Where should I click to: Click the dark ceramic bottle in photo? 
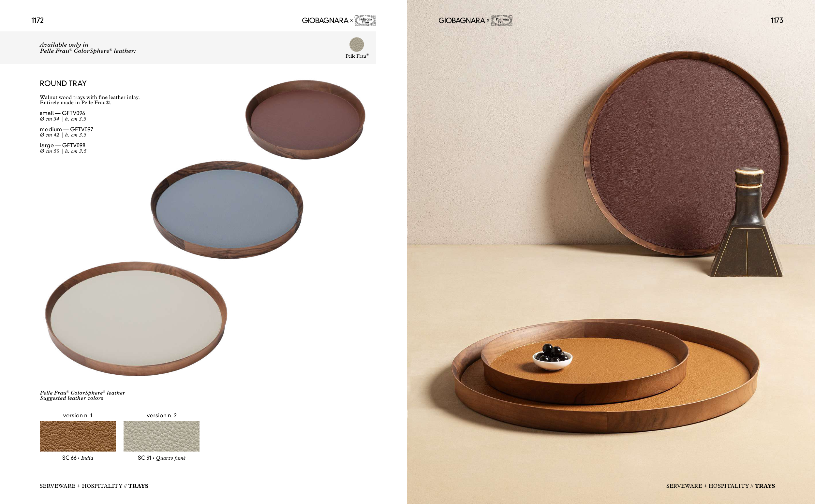(747, 222)
